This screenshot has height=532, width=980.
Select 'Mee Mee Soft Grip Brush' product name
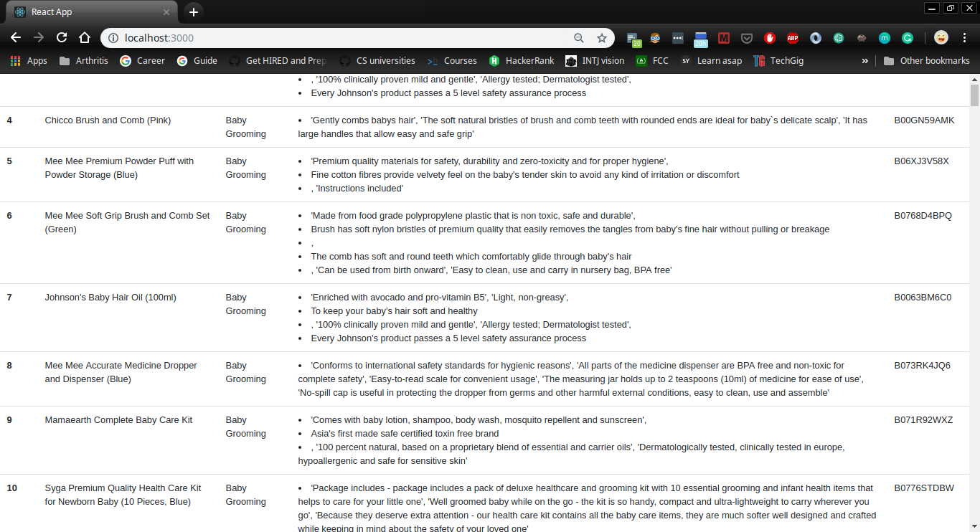(x=127, y=222)
